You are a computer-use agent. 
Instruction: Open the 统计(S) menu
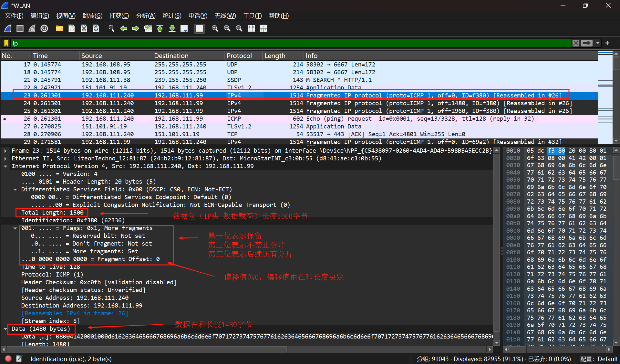[171, 16]
